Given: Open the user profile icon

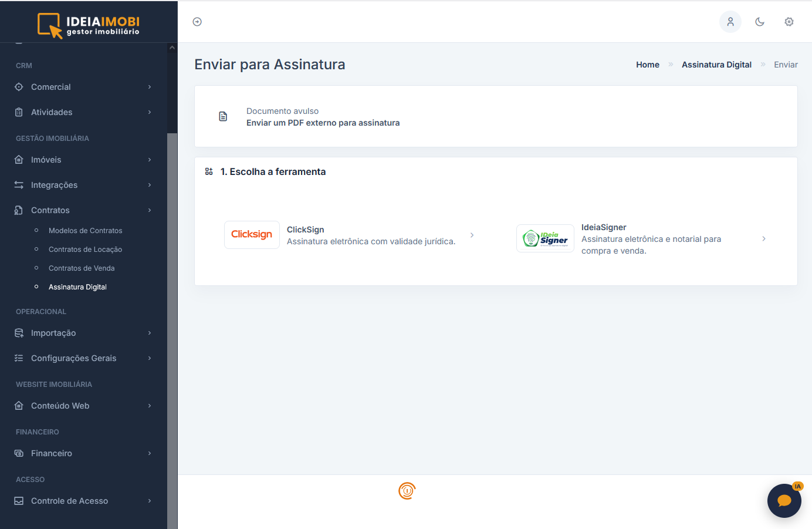Looking at the screenshot, I should tap(730, 22).
